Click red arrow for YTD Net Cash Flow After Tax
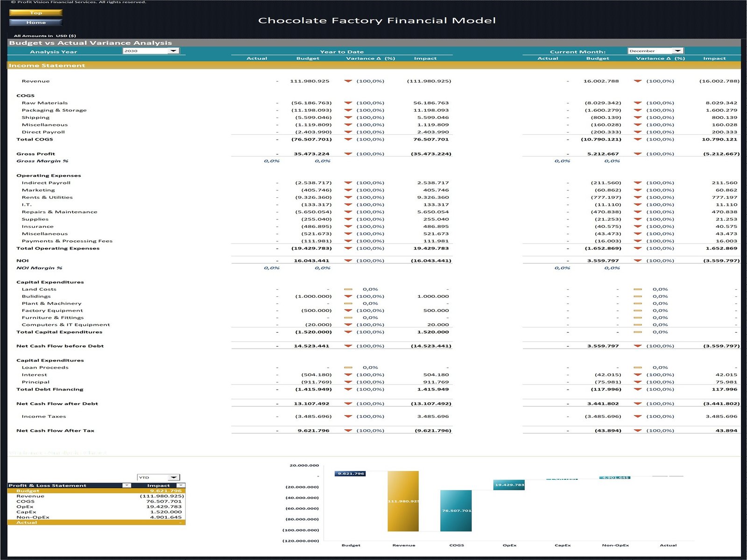 tap(348, 431)
